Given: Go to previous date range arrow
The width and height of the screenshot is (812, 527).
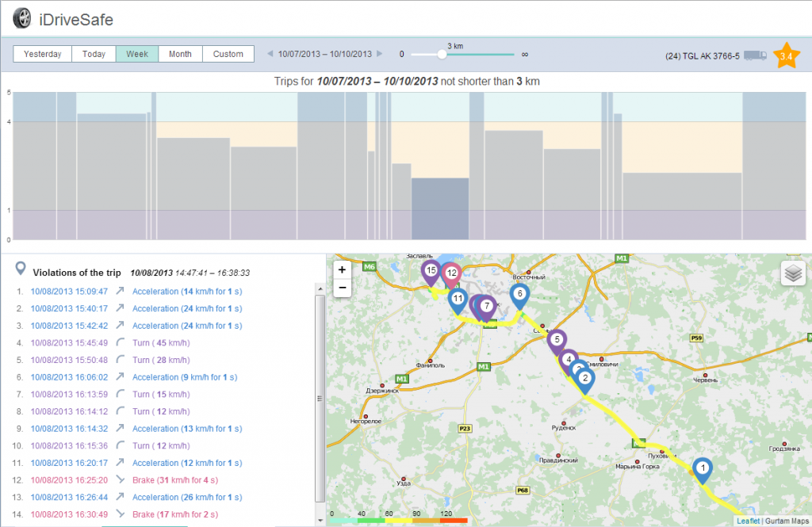Looking at the screenshot, I should (270, 54).
